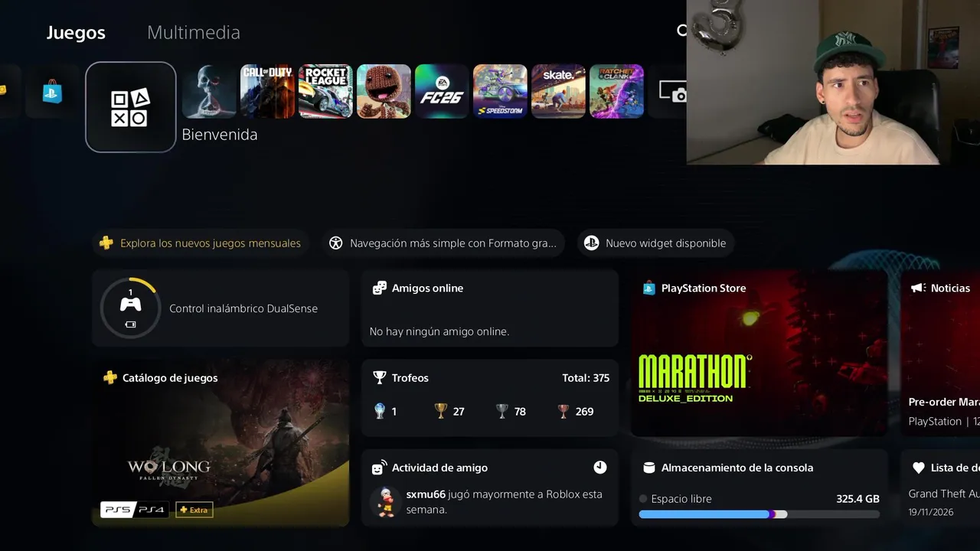Image resolution: width=980 pixels, height=551 pixels.
Task: Click the Trofeos trophy cup icon
Action: (x=379, y=378)
